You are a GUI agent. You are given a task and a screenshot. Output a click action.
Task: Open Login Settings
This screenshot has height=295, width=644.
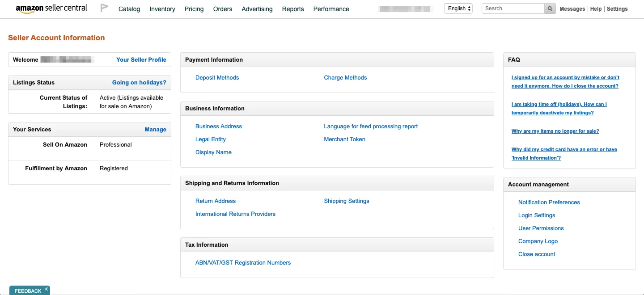tap(537, 215)
